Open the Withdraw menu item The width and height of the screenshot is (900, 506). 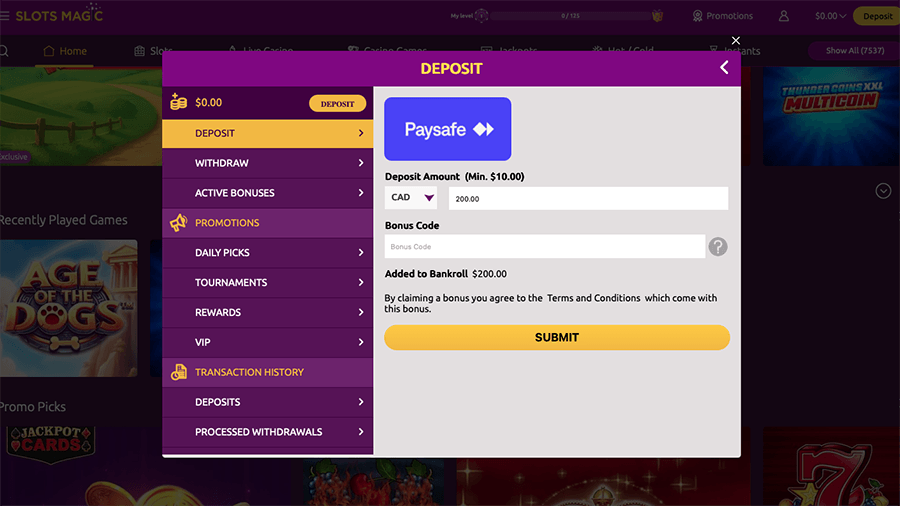point(267,163)
